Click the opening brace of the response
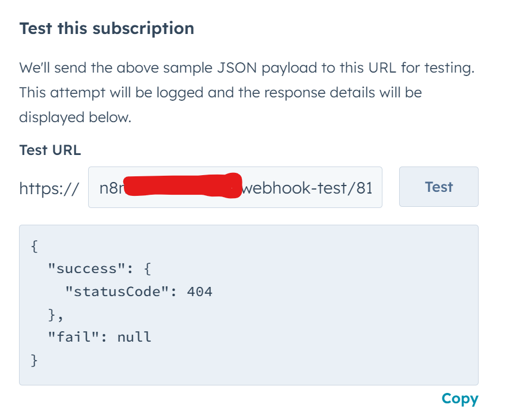This screenshot has width=508, height=420. click(35, 247)
